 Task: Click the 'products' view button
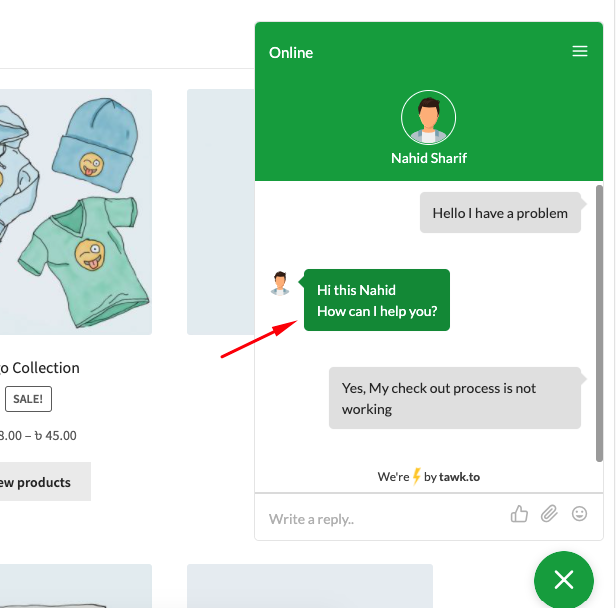(45, 482)
